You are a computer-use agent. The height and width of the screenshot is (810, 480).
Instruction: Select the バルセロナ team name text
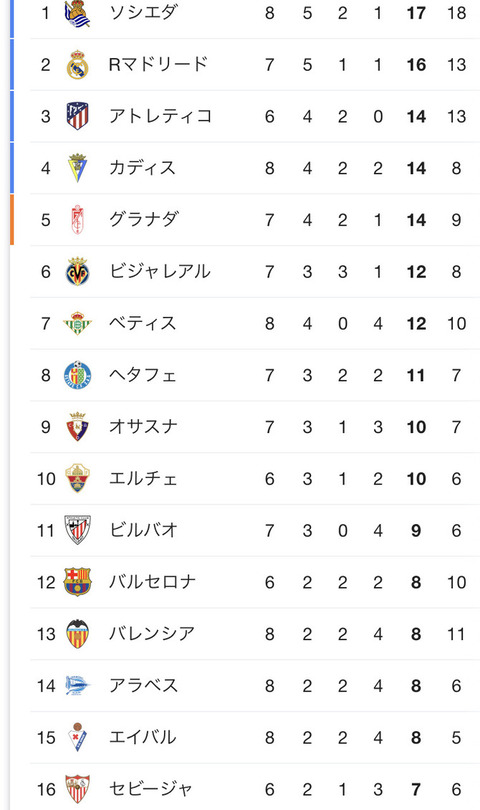[x=152, y=582]
